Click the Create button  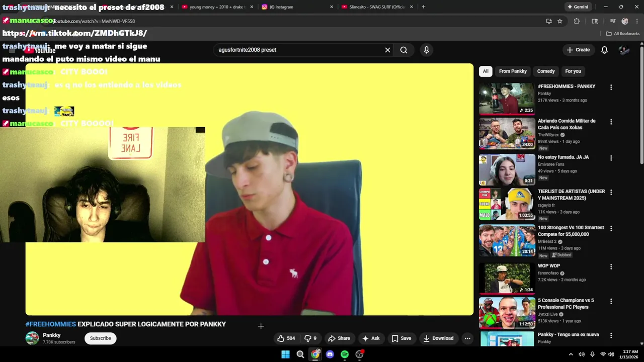pos(578,50)
